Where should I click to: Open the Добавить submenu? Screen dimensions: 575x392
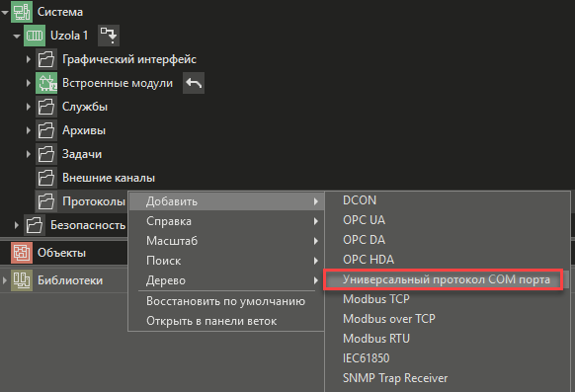coord(226,201)
